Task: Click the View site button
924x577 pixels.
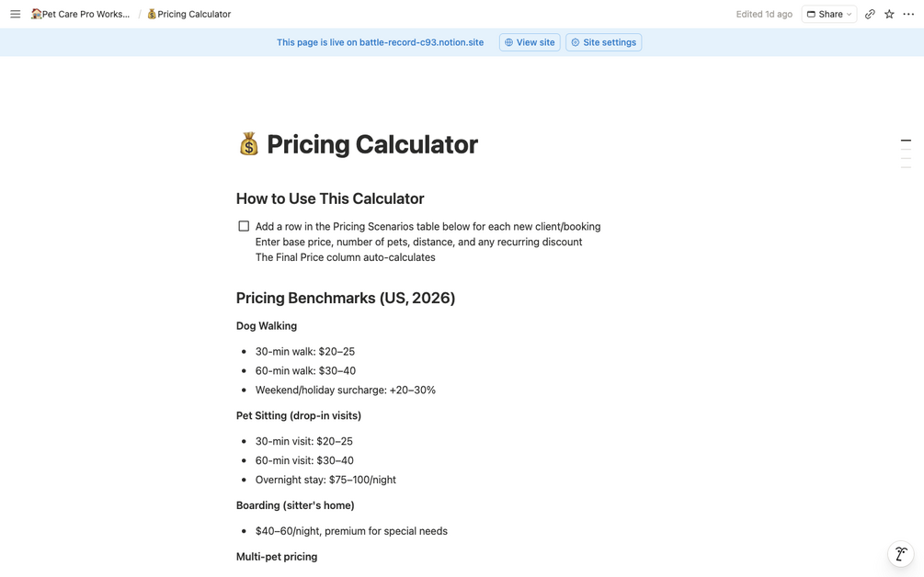Action: (530, 42)
